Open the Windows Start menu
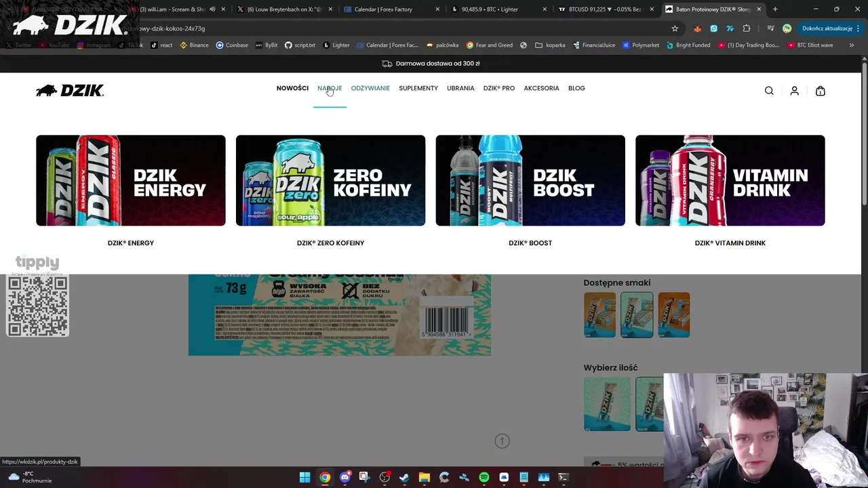Screen dimensions: 868x488 (305, 477)
